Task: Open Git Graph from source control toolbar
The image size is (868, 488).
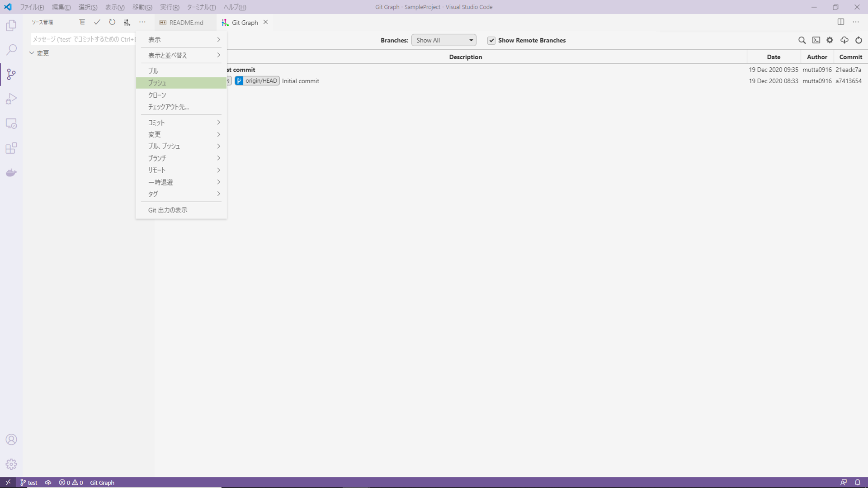Action: tap(127, 22)
